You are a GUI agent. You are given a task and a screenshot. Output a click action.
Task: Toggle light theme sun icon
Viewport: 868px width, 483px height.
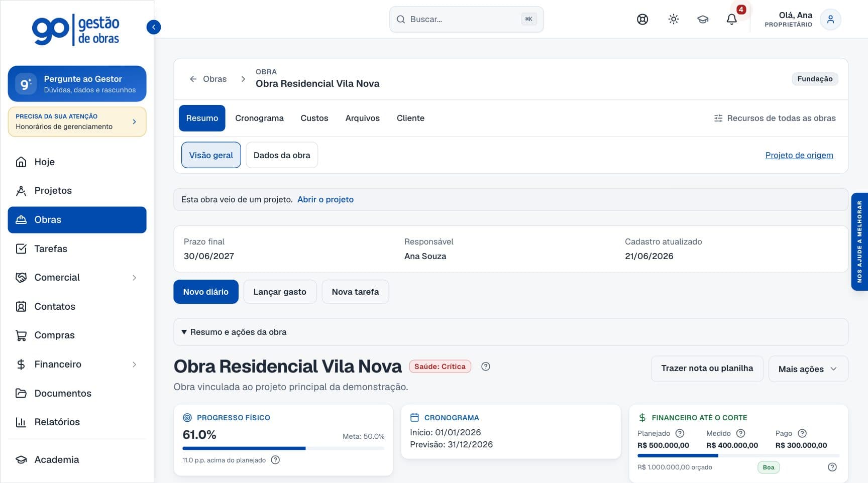point(674,20)
